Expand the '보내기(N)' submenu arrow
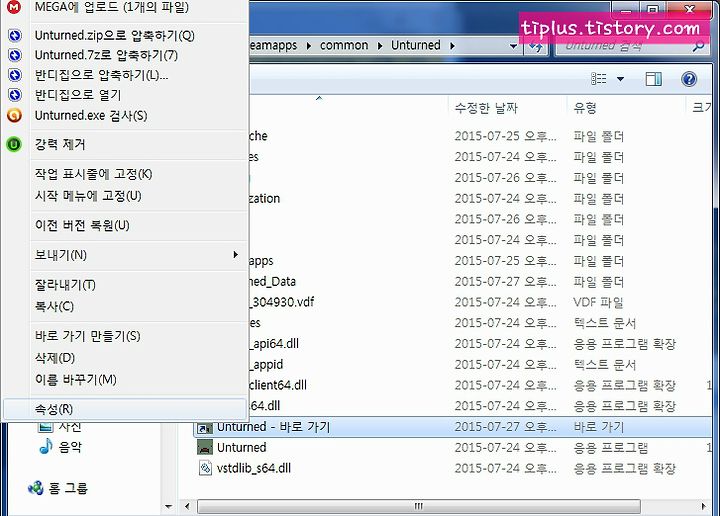This screenshot has height=516, width=720. pos(235,254)
